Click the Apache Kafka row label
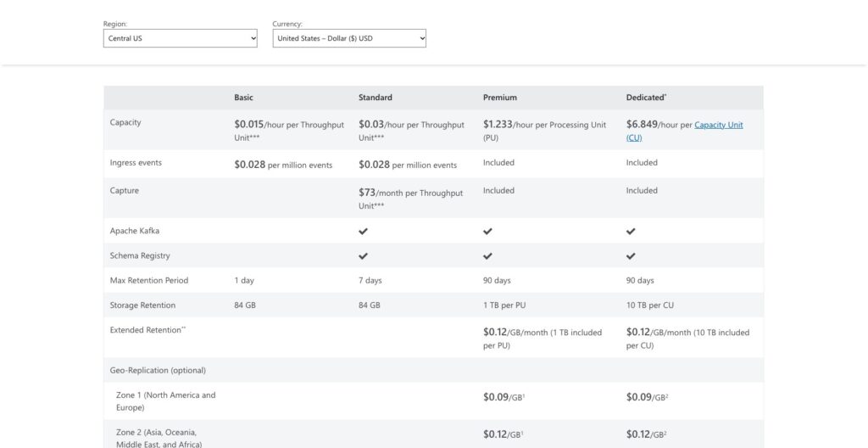The height and width of the screenshot is (448, 868). [135, 231]
